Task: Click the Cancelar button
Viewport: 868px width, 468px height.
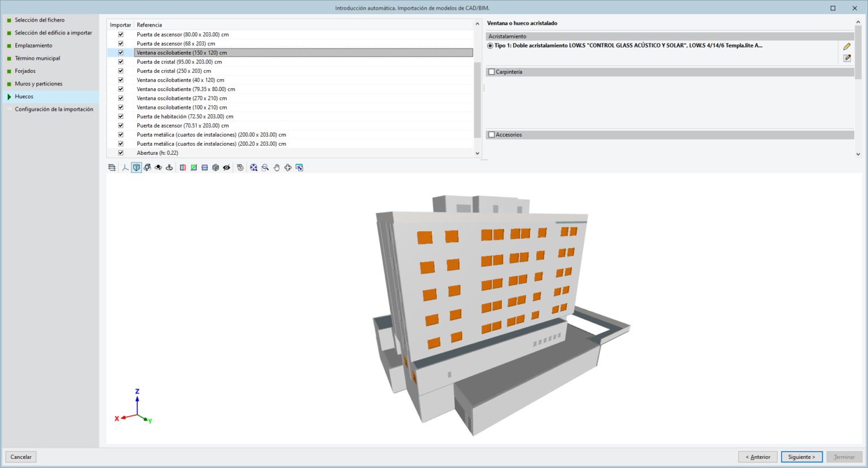Action: pos(20,457)
